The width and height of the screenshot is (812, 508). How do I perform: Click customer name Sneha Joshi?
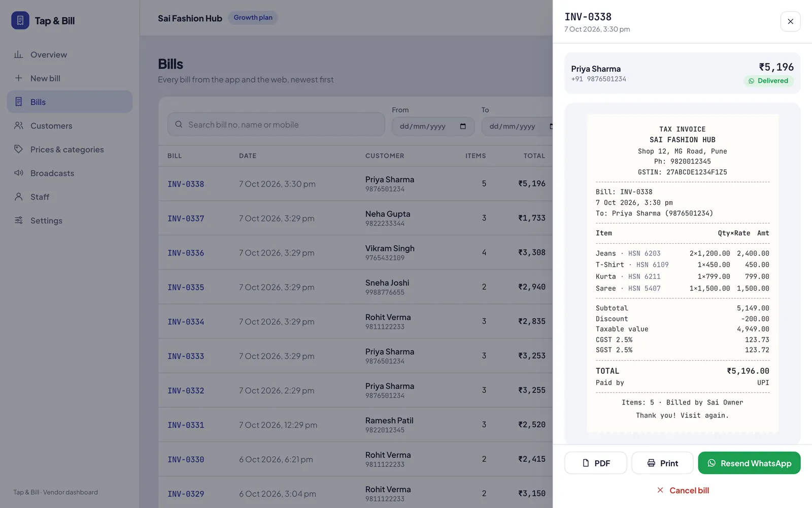(x=387, y=282)
